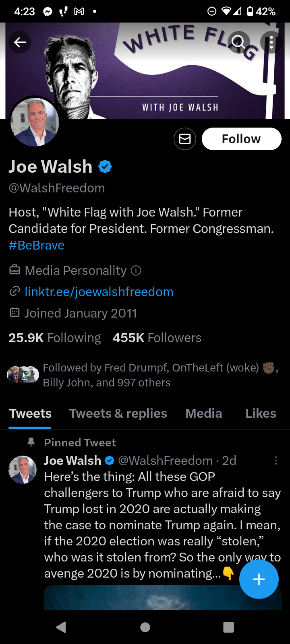Open profile overflow menu (three dots)
Image resolution: width=290 pixels, height=644 pixels.
pos(271,42)
